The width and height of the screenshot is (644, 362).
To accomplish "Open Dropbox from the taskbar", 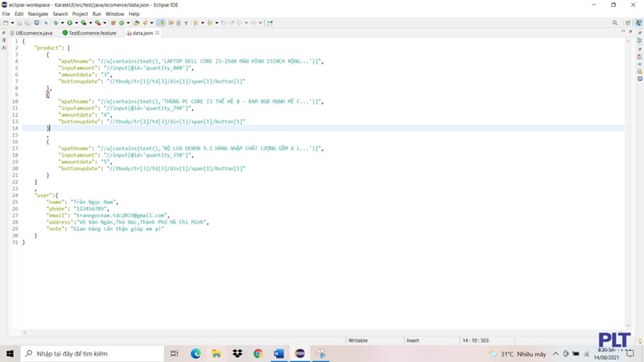I will (x=237, y=353).
